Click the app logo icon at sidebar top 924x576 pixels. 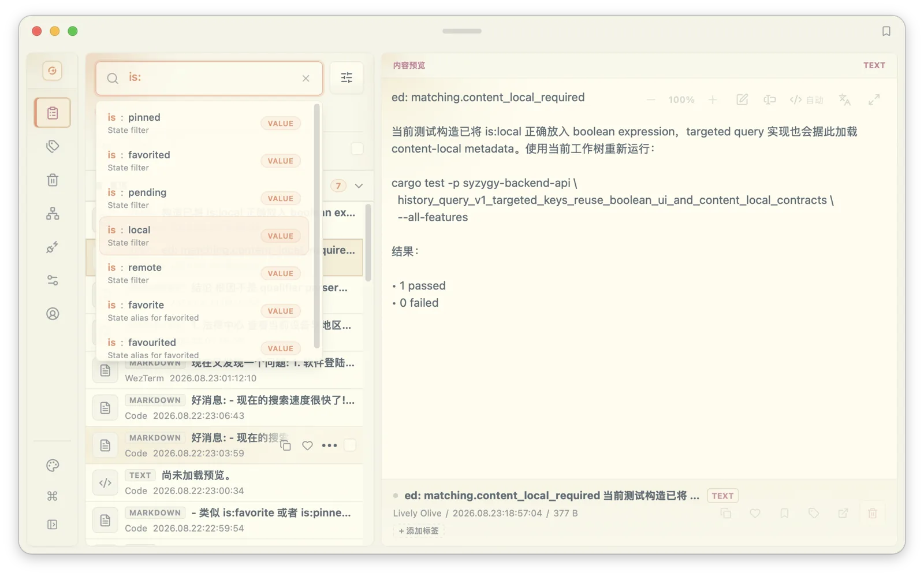[x=53, y=70]
